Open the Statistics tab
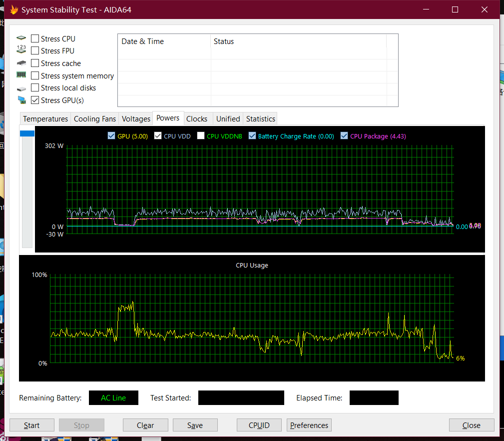504x441 pixels. pos(260,118)
